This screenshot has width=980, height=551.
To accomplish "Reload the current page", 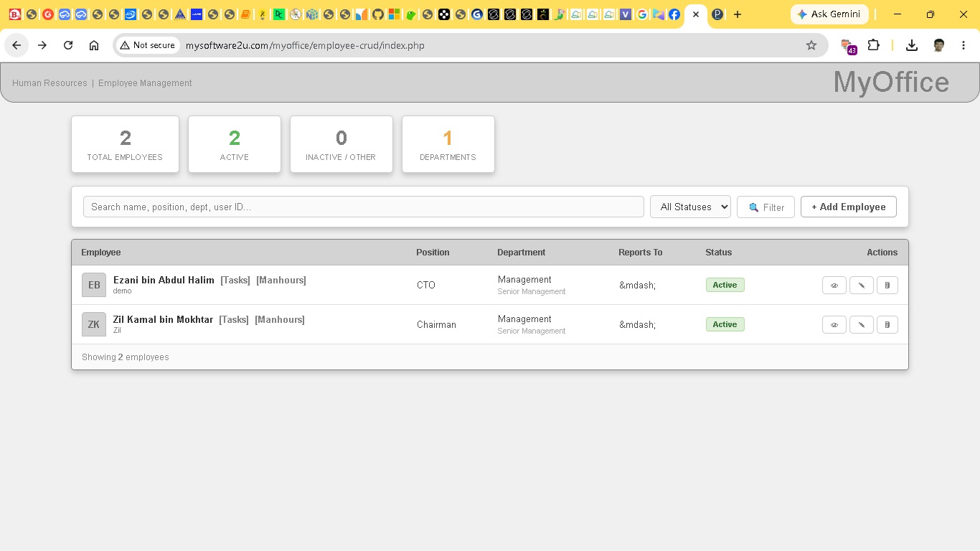I will [68, 45].
